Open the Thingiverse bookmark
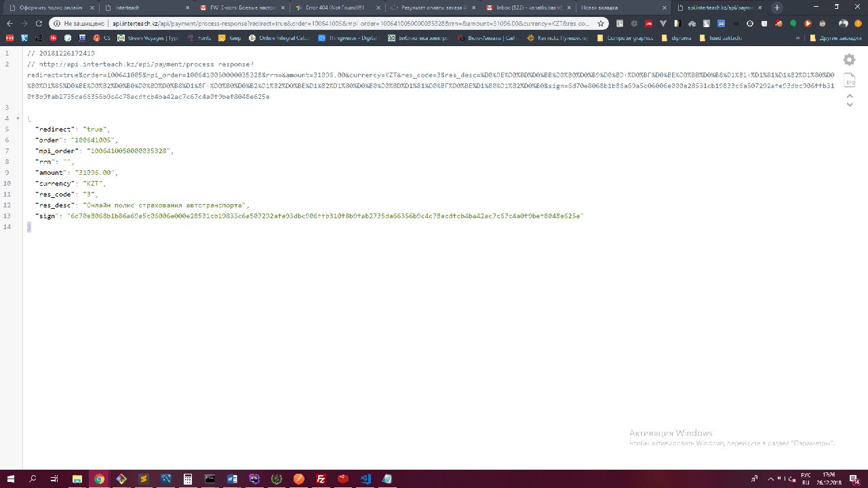The height and width of the screenshot is (488, 868). pos(347,38)
